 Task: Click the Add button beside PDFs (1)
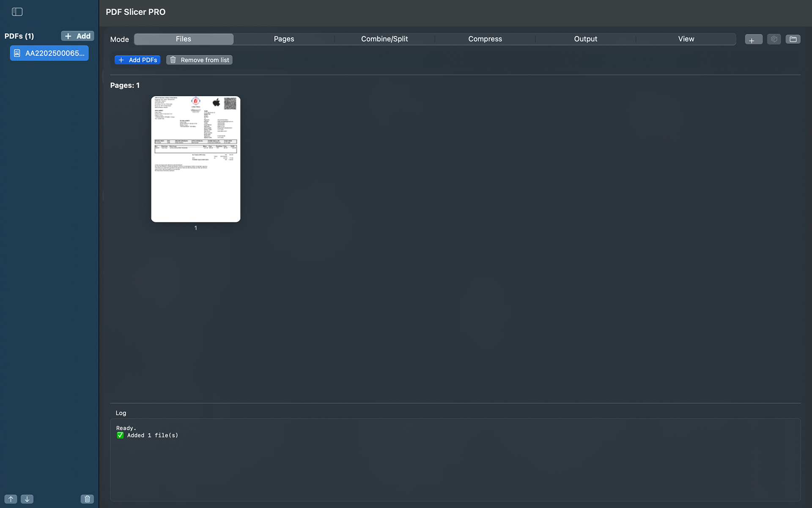coord(77,36)
